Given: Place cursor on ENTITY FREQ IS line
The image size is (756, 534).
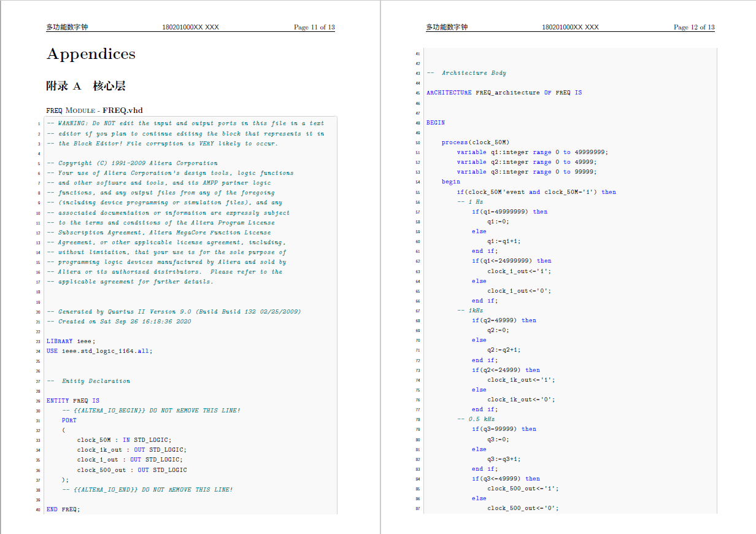Looking at the screenshot, I should pyautogui.click(x=73, y=401).
